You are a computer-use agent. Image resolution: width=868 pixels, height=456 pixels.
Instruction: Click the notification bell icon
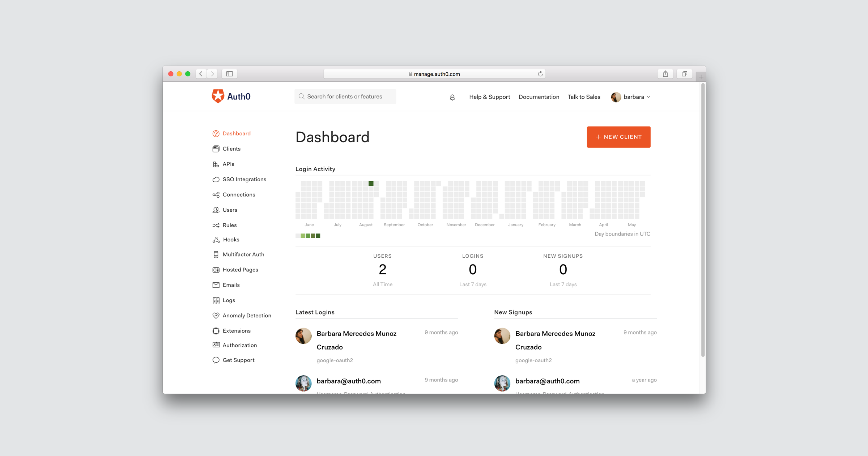click(452, 97)
